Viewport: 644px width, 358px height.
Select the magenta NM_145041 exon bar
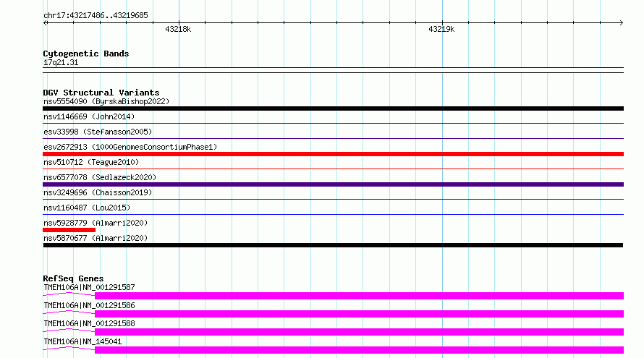(x=360, y=350)
